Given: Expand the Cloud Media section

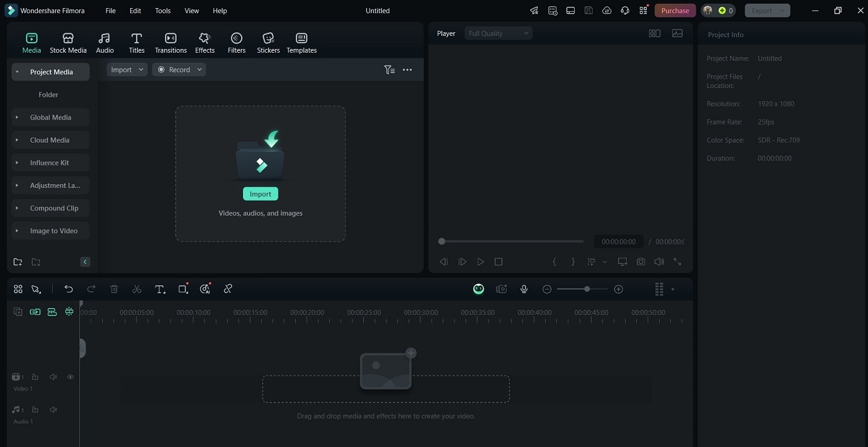Looking at the screenshot, I should [17, 140].
